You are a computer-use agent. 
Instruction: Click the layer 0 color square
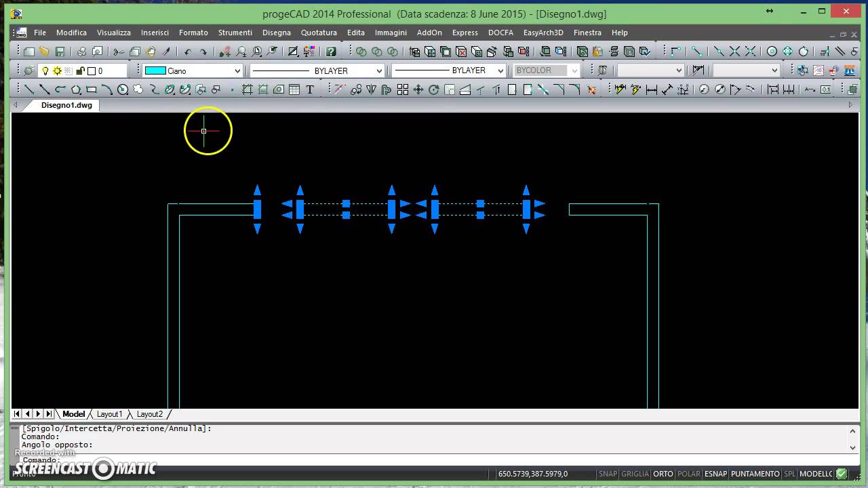click(x=92, y=70)
